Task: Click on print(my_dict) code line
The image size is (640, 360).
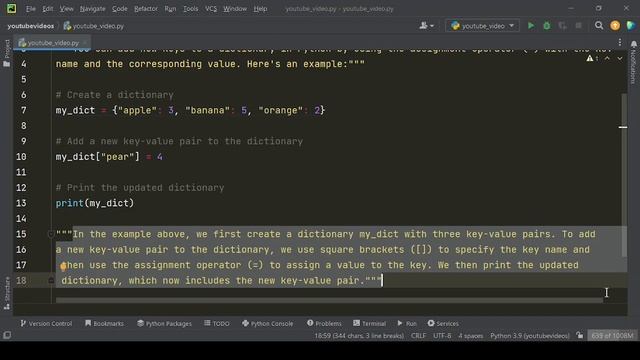Action: 95,203
